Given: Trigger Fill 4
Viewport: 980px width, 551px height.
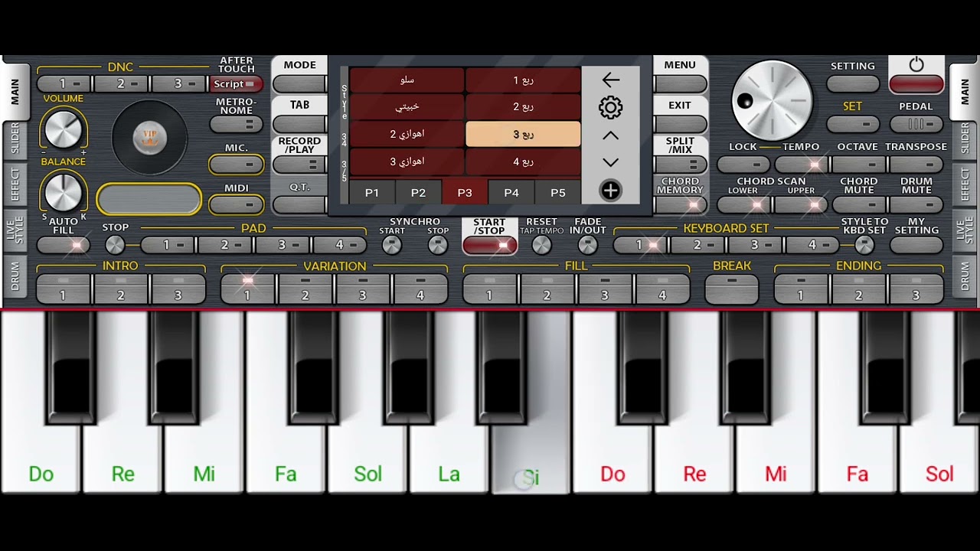Looking at the screenshot, I should [x=663, y=289].
